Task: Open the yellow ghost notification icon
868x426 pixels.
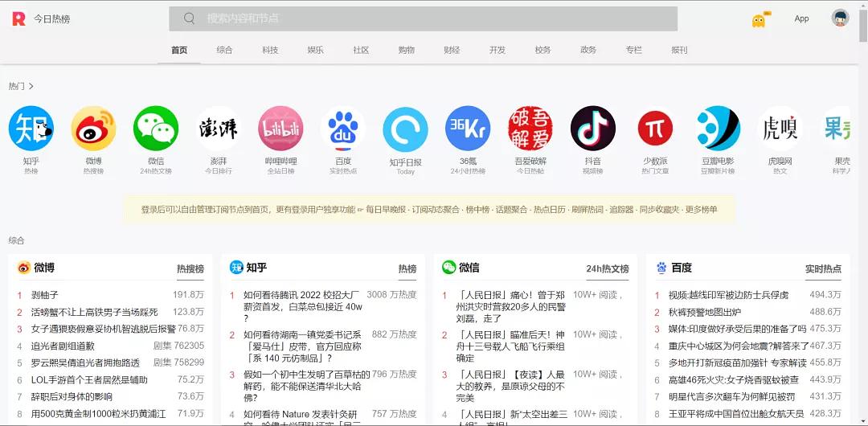Action: click(759, 19)
